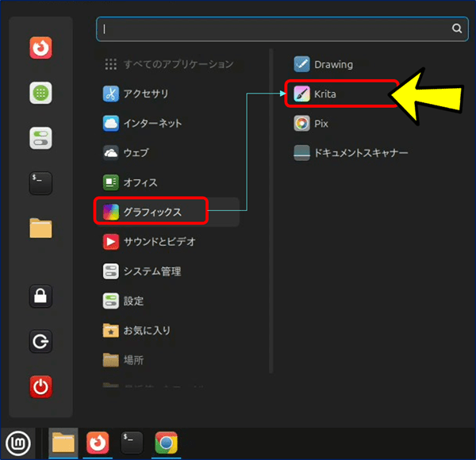Open the Drawing application
This screenshot has height=460, width=476.
[333, 64]
